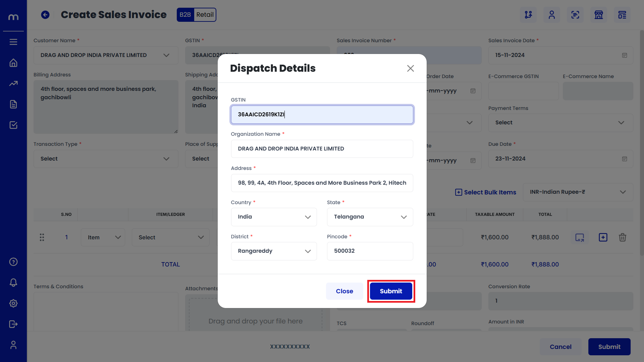The height and width of the screenshot is (362, 644).
Task: Close the Dispatch Details dialog with X
Action: pos(411,68)
